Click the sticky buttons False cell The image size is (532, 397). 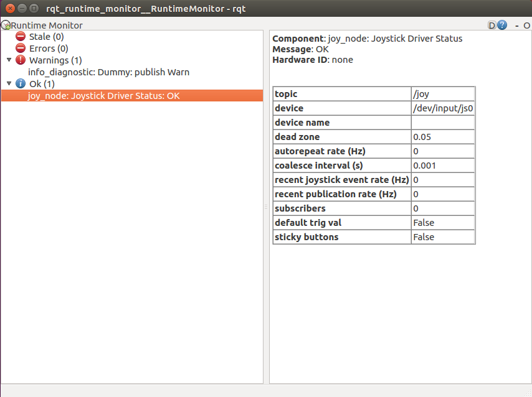[442, 236]
